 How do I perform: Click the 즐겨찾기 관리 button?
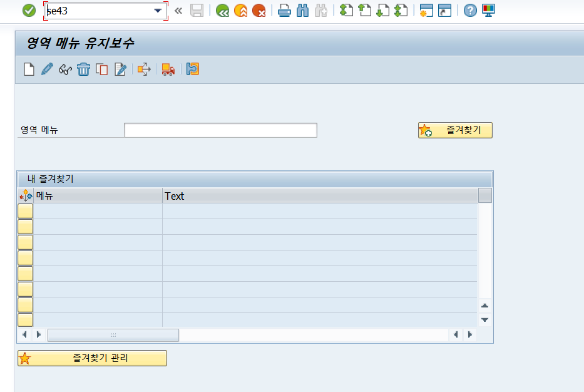[93, 358]
